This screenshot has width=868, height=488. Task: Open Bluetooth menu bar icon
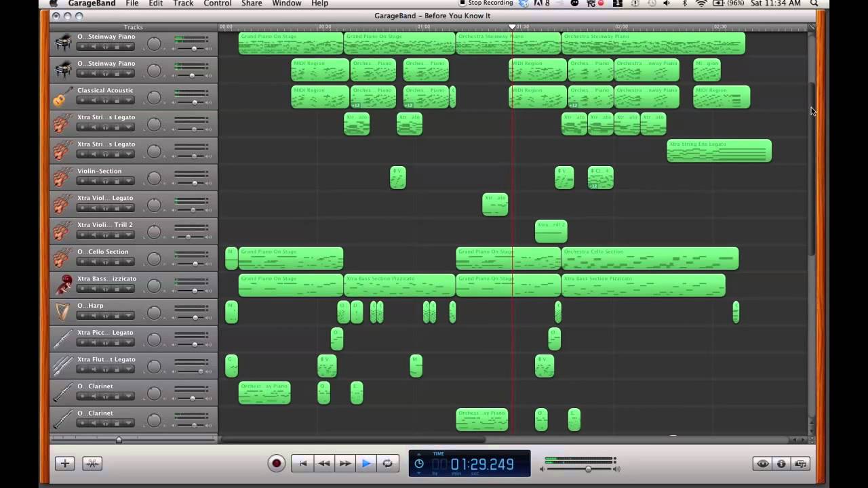tap(684, 3)
